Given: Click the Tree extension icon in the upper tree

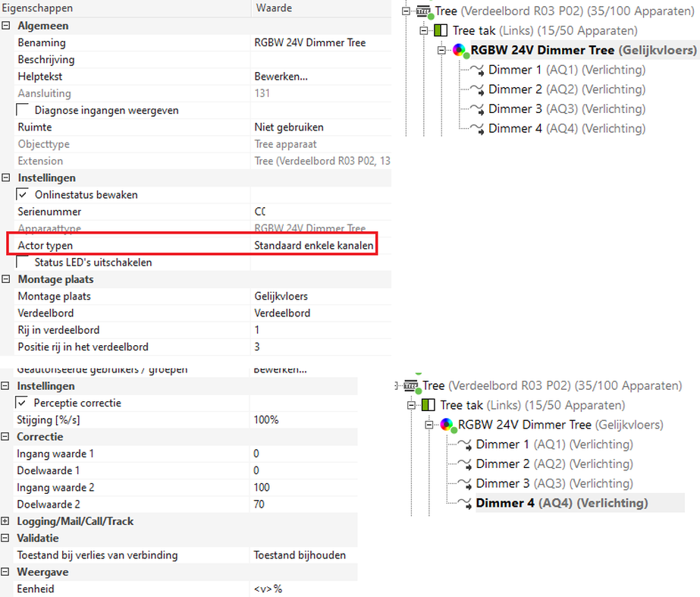Looking at the screenshot, I should (x=424, y=11).
